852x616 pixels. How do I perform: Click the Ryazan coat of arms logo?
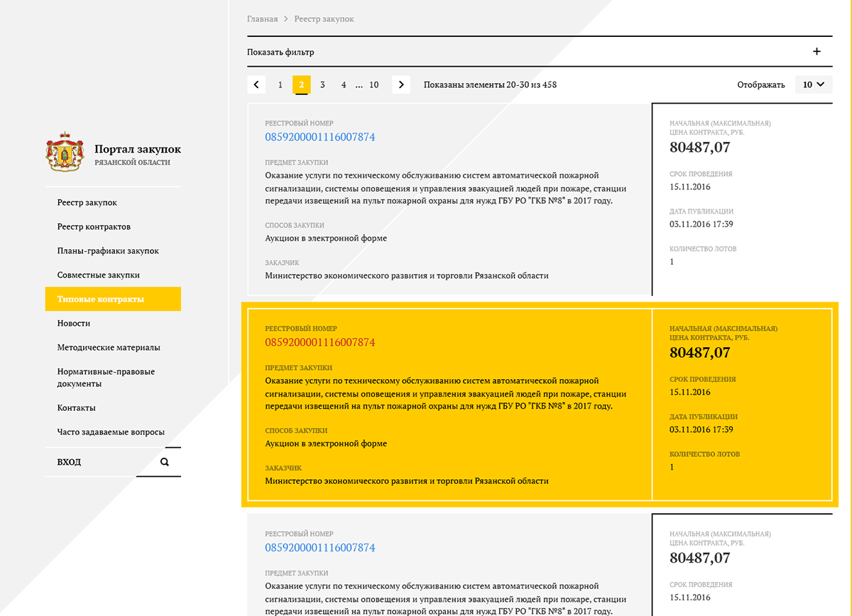[x=65, y=152]
